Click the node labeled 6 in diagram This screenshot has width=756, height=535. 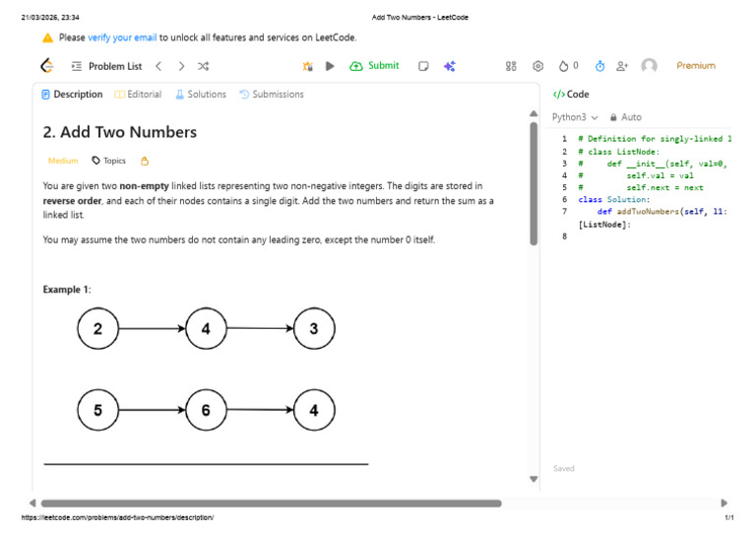click(x=206, y=410)
